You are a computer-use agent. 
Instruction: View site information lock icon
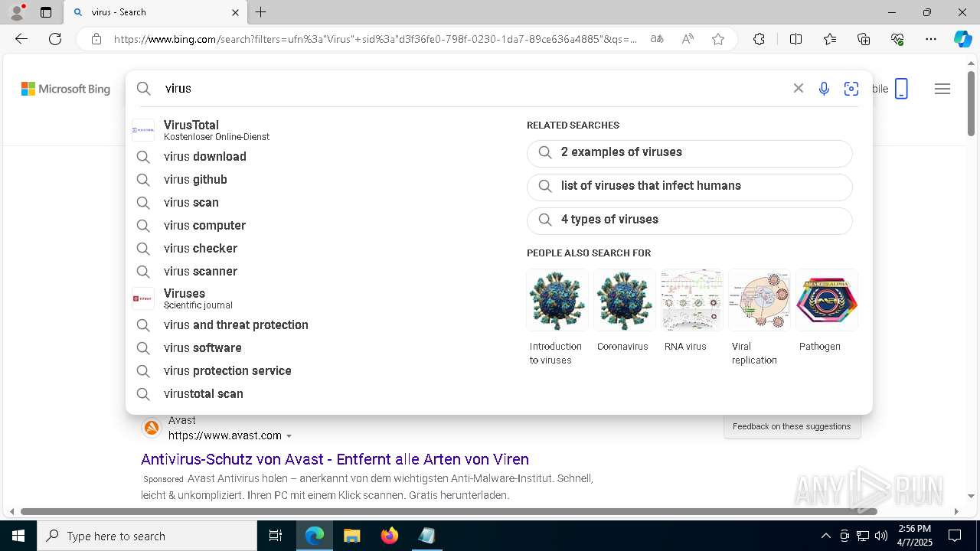click(x=96, y=39)
